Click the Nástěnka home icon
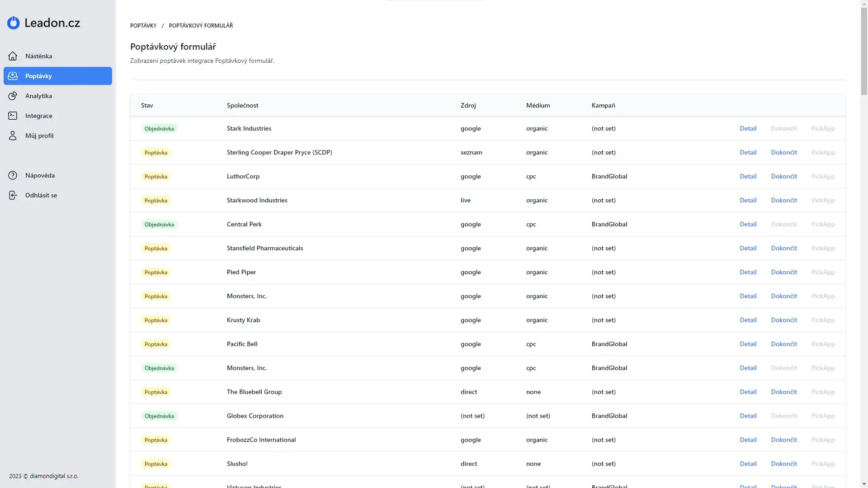 pyautogui.click(x=13, y=56)
